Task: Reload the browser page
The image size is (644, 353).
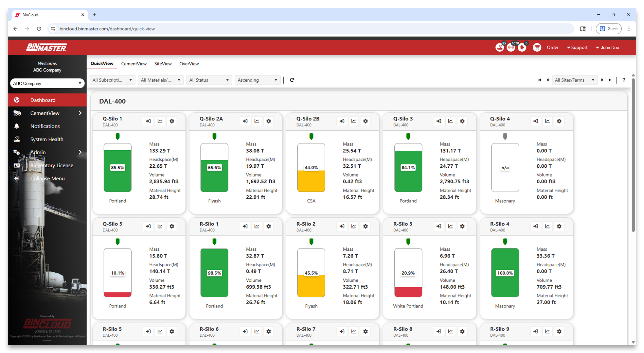Action: pos(39,29)
